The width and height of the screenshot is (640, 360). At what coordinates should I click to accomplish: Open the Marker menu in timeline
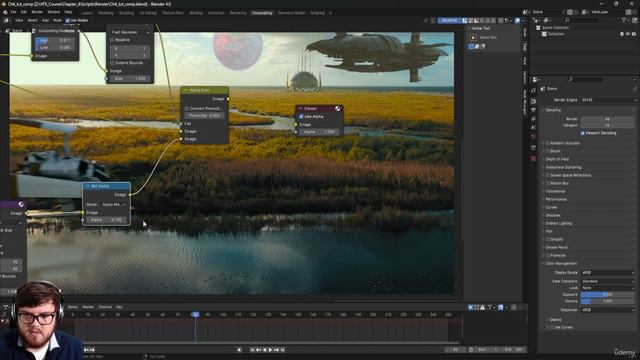(x=88, y=307)
